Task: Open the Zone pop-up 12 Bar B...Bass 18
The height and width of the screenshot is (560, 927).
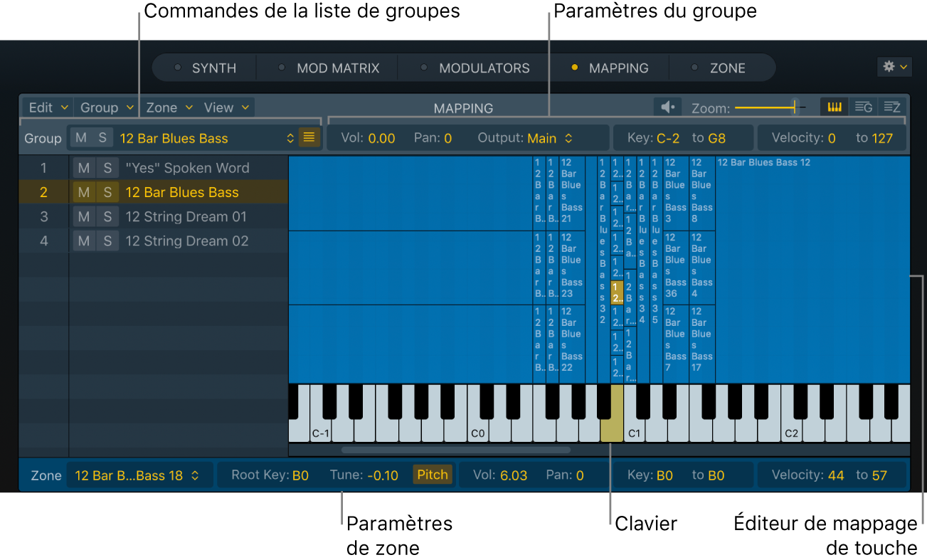Action: [x=139, y=475]
